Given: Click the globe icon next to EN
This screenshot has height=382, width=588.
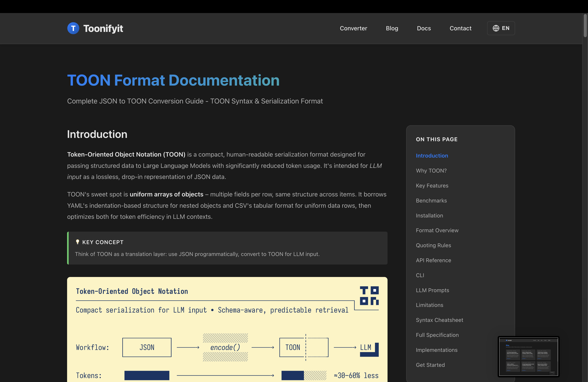Looking at the screenshot, I should click(496, 28).
